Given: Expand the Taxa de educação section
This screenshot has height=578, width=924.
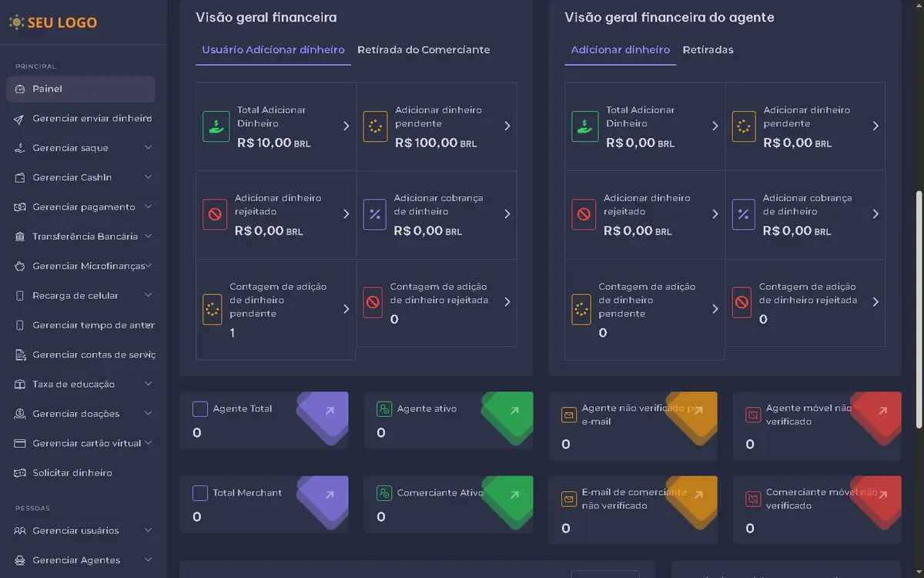Looking at the screenshot, I should pos(148,384).
